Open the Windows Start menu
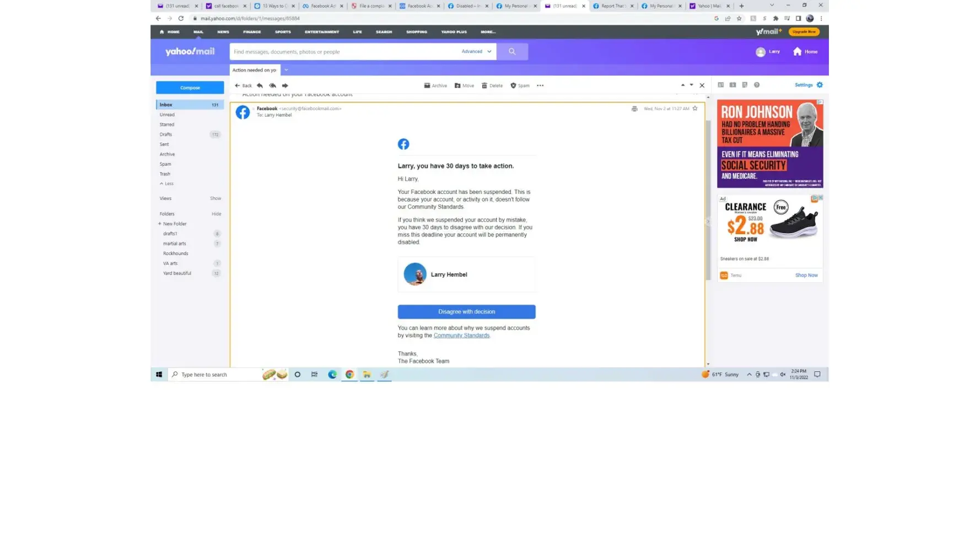Screen dimensions: 980x551 coord(159,375)
